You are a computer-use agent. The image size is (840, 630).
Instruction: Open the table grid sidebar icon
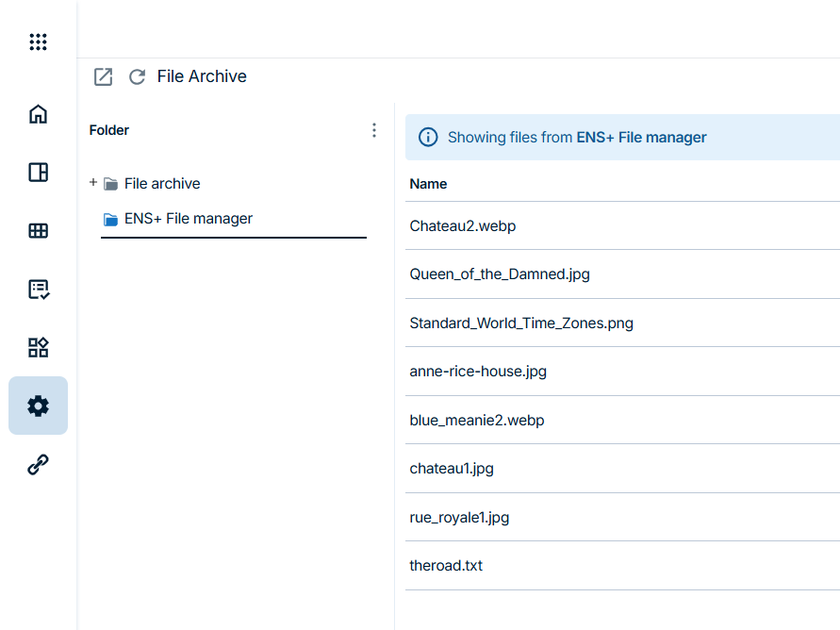tap(38, 231)
